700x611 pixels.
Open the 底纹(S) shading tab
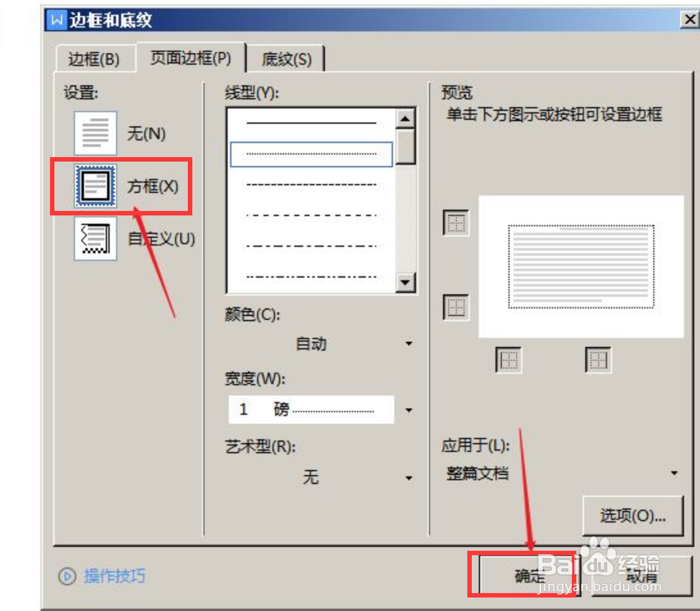pyautogui.click(x=287, y=59)
